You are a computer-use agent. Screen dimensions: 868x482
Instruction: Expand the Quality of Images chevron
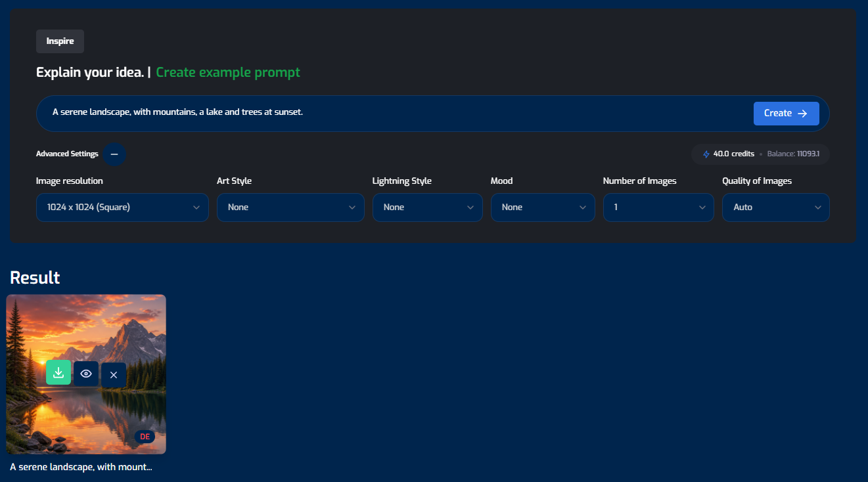[818, 208]
